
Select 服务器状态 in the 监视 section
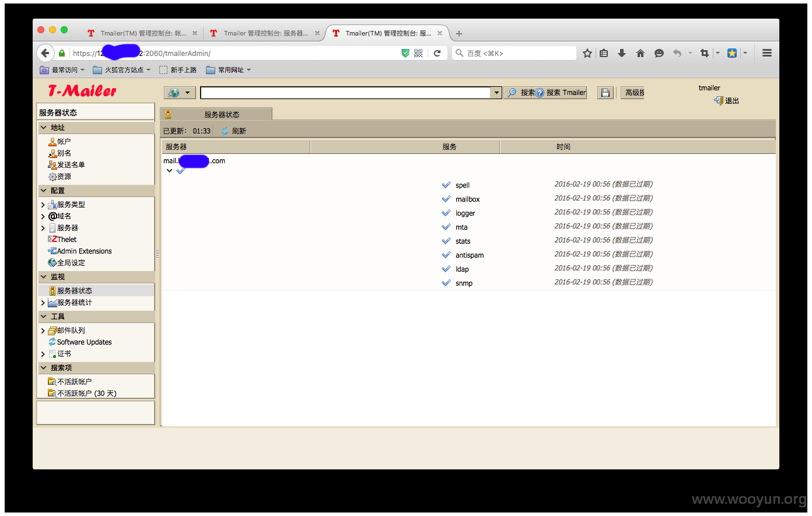[70, 291]
